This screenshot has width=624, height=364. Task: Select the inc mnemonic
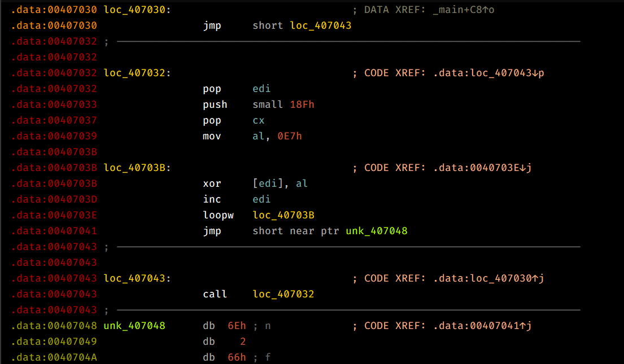point(212,200)
